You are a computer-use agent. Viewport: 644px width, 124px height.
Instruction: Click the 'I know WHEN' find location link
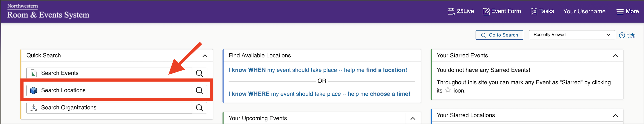point(317,70)
